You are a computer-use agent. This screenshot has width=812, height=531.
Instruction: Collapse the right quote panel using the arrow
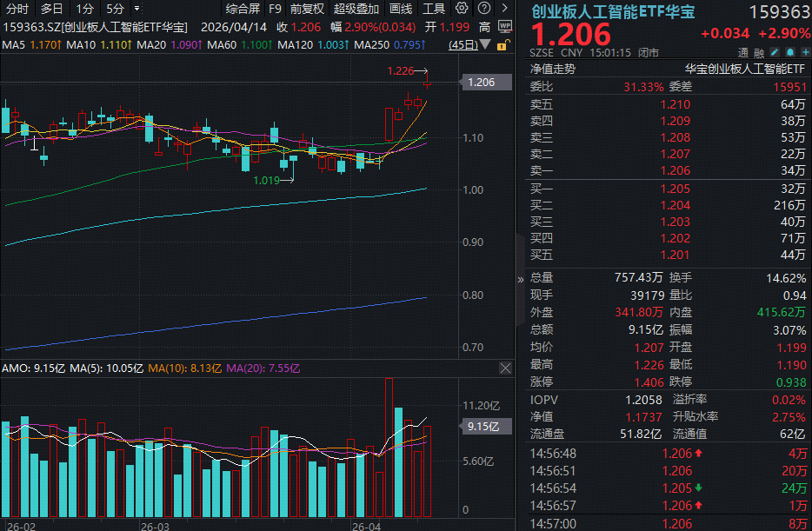[521, 279]
